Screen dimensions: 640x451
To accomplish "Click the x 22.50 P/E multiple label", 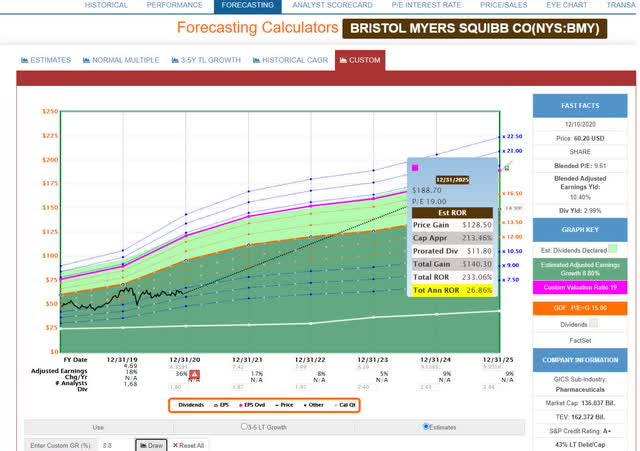I will click(x=512, y=136).
